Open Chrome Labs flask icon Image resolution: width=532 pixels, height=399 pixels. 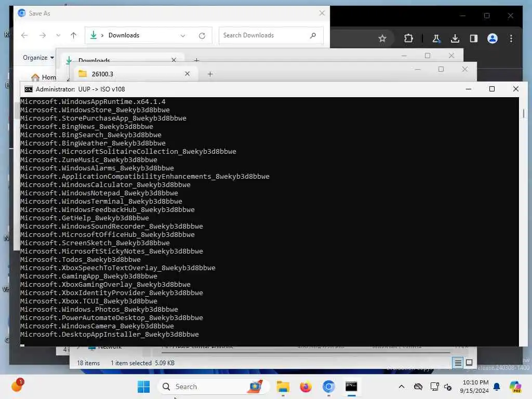pyautogui.click(x=436, y=38)
